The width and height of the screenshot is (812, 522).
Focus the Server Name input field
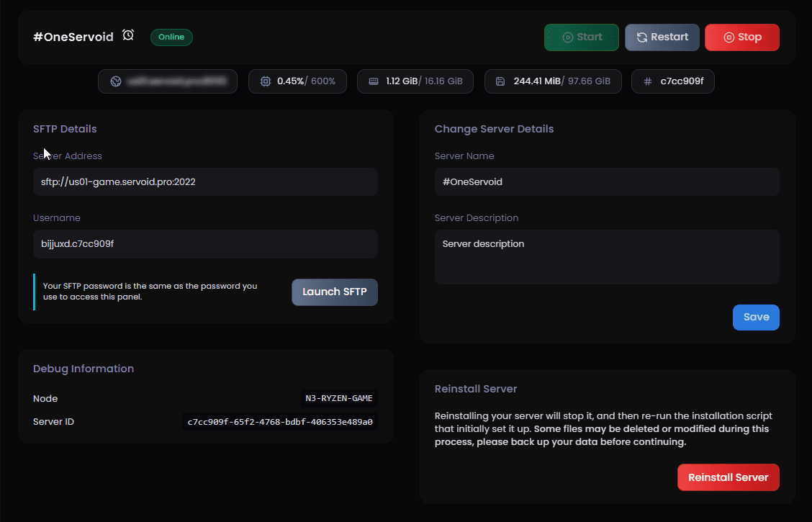tap(606, 182)
